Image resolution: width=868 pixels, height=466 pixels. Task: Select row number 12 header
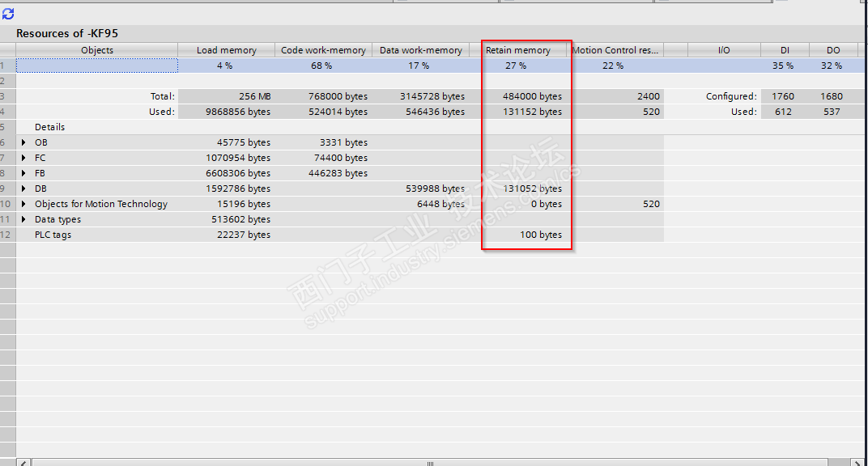tap(8, 235)
